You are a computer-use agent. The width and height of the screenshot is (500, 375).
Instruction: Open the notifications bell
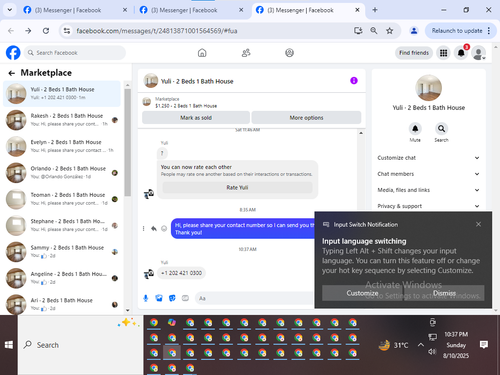(461, 53)
